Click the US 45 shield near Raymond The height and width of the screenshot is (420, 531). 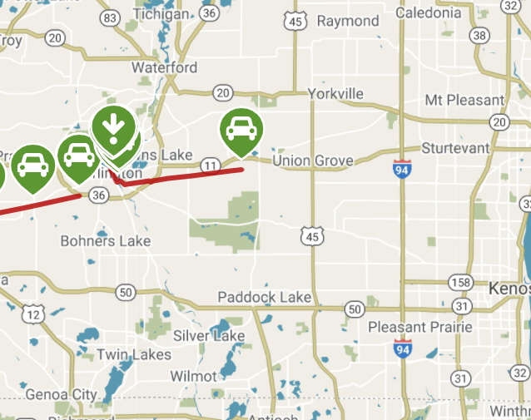295,21
